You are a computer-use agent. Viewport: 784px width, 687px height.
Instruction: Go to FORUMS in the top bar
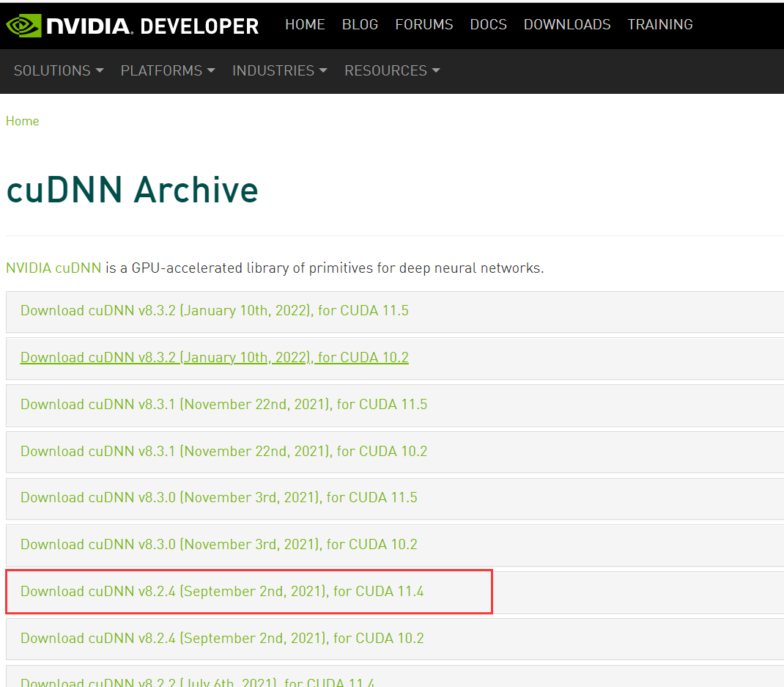(x=424, y=24)
